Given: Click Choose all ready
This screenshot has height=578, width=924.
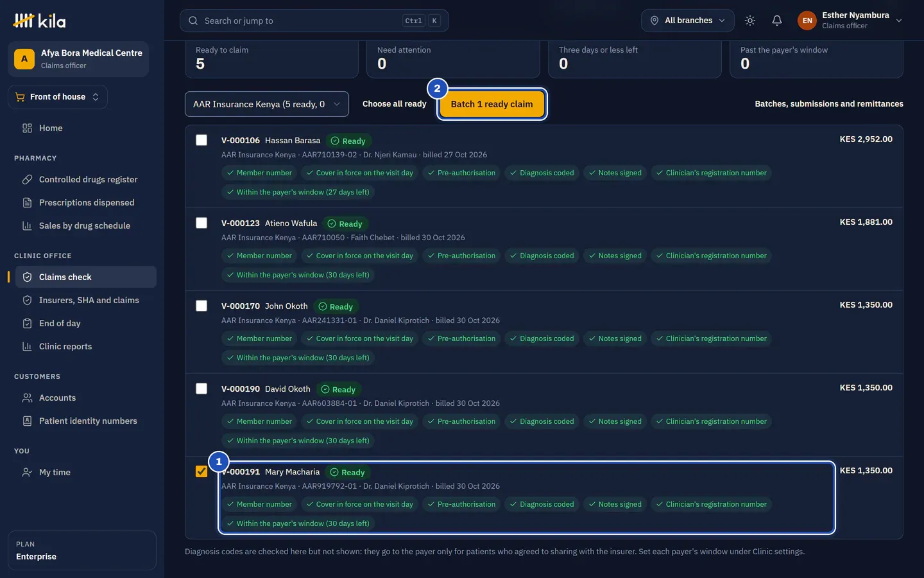Looking at the screenshot, I should [x=394, y=104].
